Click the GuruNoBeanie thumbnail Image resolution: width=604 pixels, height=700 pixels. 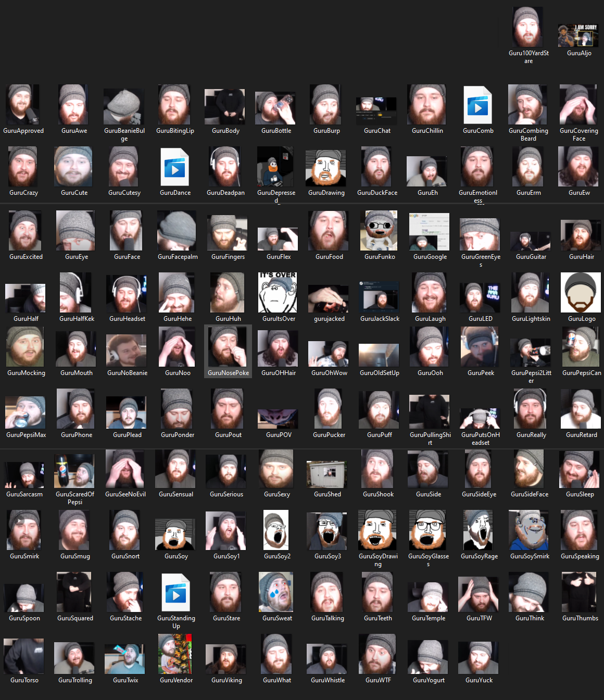(126, 351)
